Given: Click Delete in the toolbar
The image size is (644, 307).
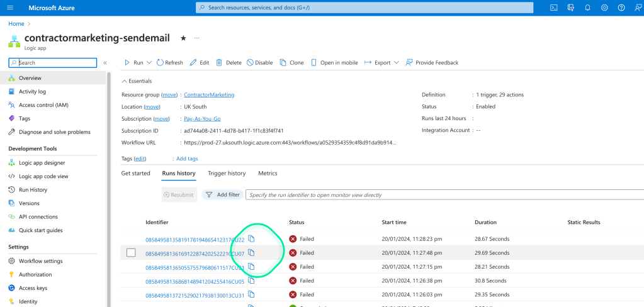Looking at the screenshot, I should [229, 63].
